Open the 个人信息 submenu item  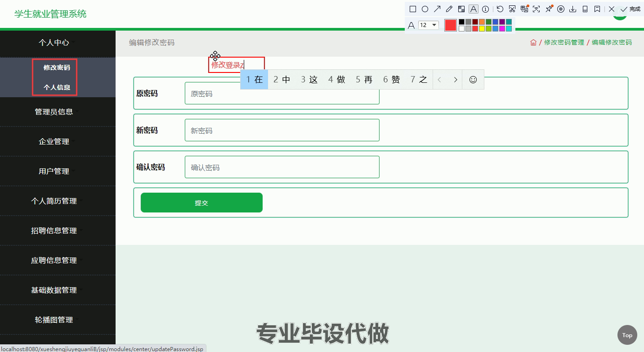tap(57, 87)
